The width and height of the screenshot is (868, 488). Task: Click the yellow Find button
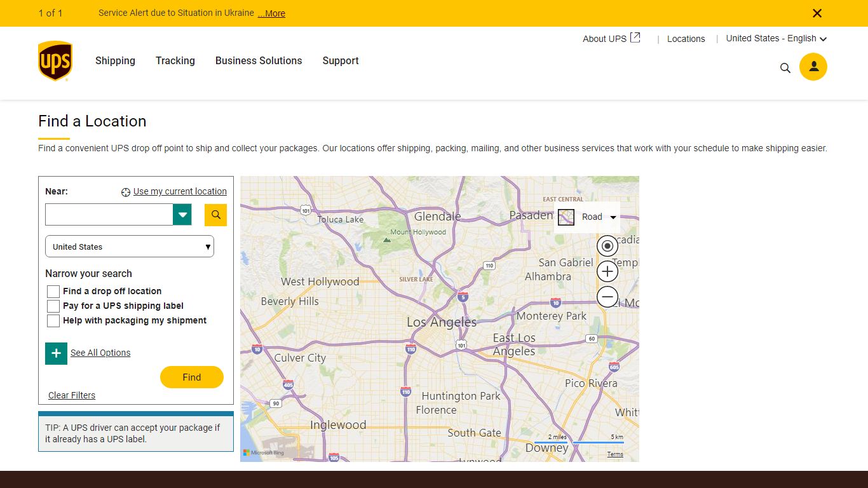point(192,377)
